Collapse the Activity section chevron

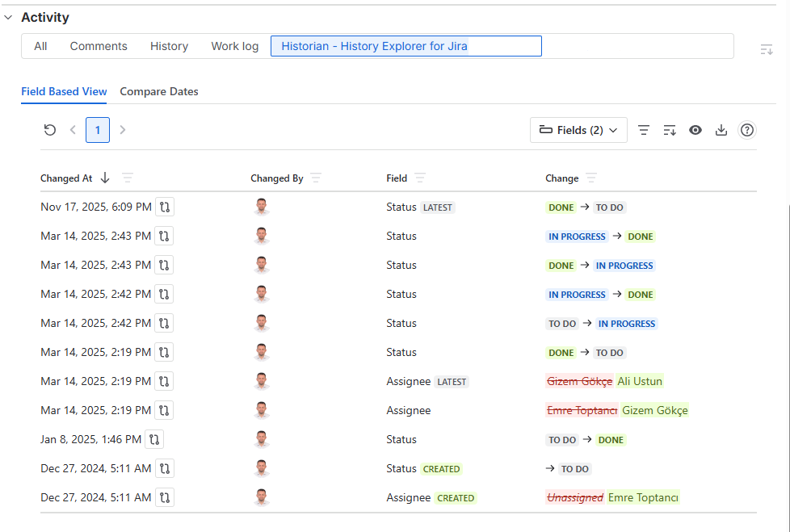9,17
